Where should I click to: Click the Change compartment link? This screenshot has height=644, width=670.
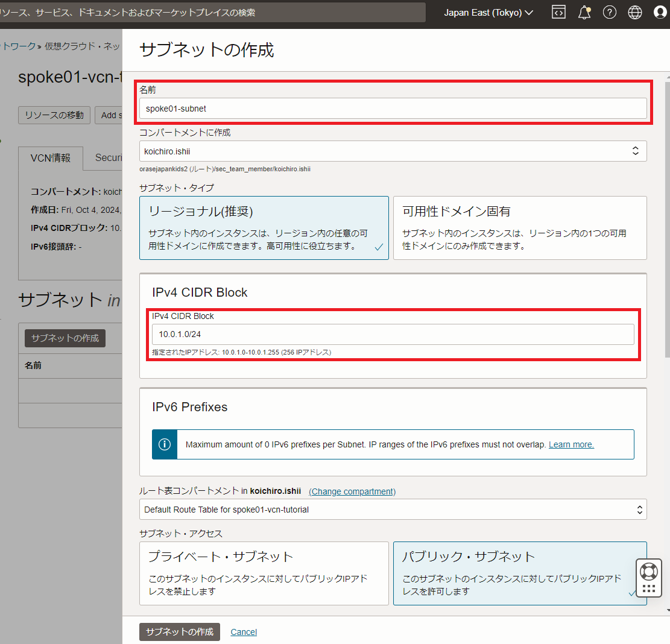coord(352,491)
